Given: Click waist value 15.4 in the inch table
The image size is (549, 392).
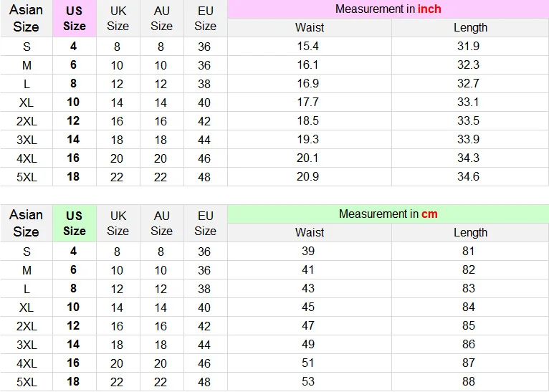Looking at the screenshot, I should [x=307, y=47].
